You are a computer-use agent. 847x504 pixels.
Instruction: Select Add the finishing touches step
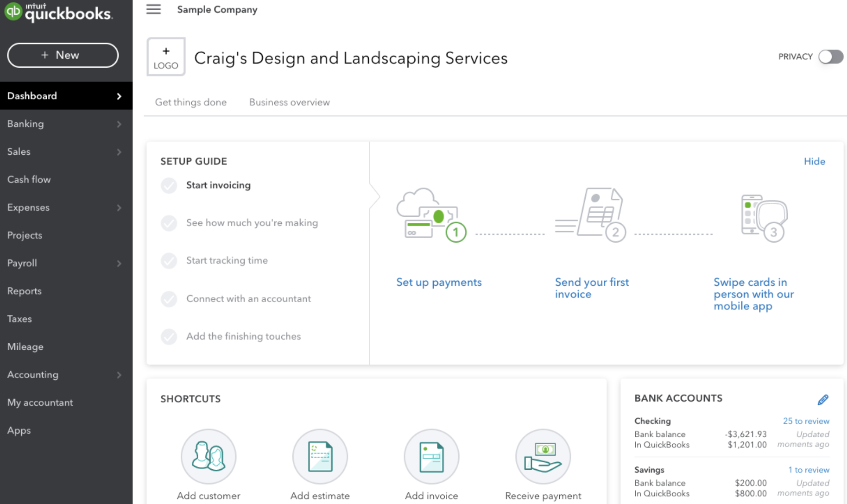243,336
